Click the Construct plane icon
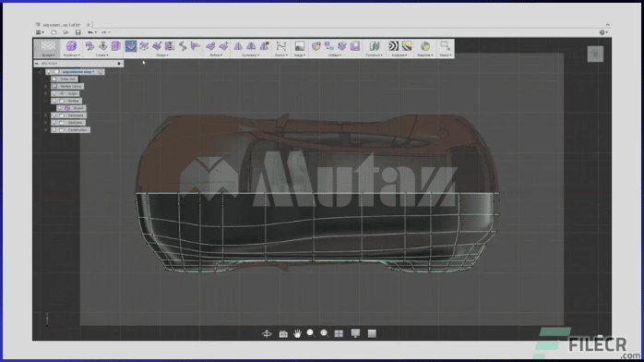This screenshot has height=362, width=644. 374,46
